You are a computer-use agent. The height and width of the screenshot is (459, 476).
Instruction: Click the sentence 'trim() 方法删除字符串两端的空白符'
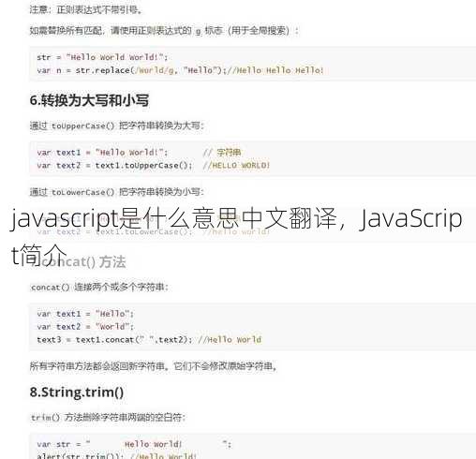[109, 417]
